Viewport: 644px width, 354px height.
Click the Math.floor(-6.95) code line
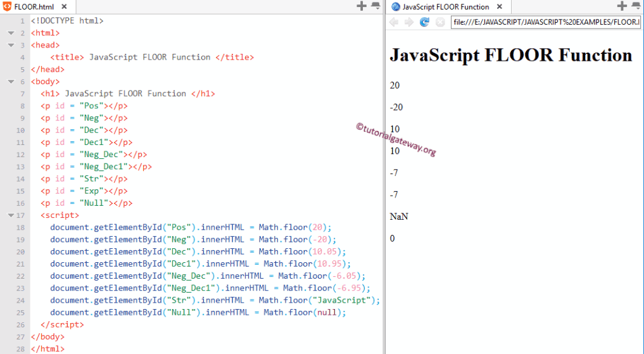tap(210, 288)
